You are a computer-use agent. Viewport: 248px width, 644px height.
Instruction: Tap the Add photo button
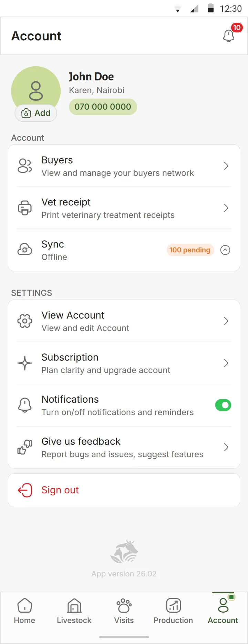(x=36, y=113)
